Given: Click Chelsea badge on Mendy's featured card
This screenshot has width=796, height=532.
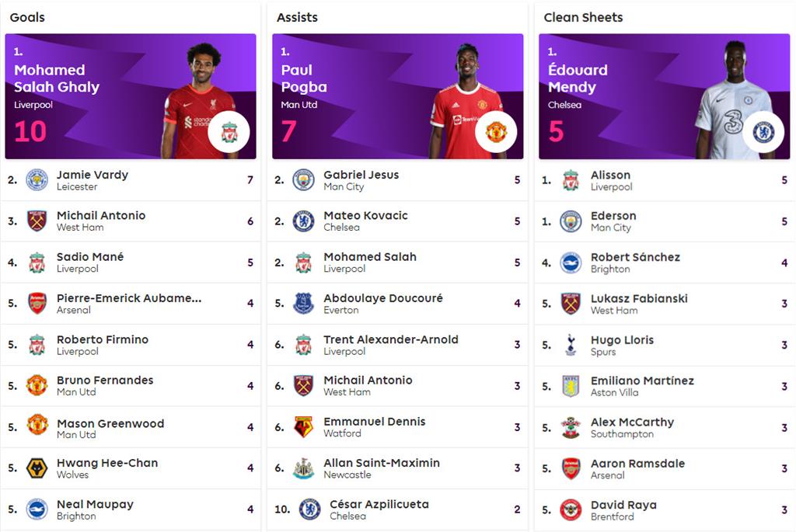Looking at the screenshot, I should [x=763, y=132].
